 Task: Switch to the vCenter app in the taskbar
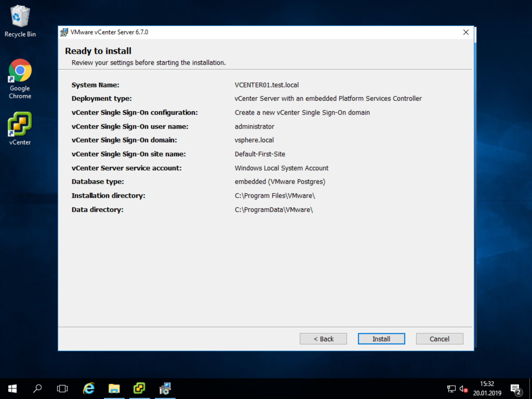[139, 389]
